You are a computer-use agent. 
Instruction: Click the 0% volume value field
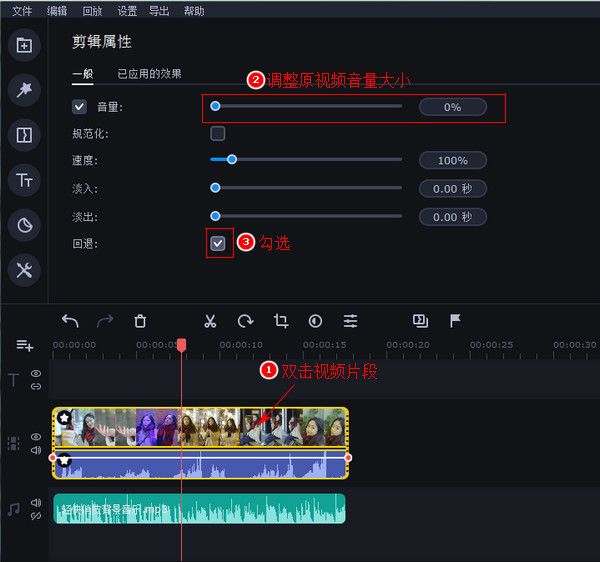pyautogui.click(x=453, y=107)
